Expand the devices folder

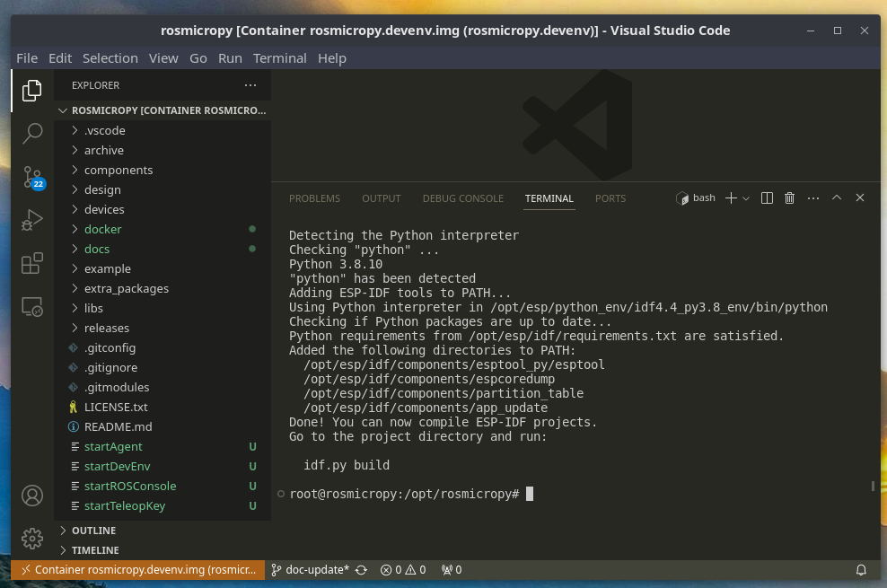(162, 210)
